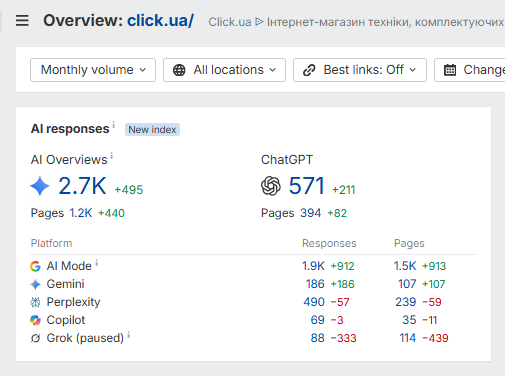Screen dimensions: 505x376
Task: Open the All locations dropdown
Action: [x=224, y=70]
